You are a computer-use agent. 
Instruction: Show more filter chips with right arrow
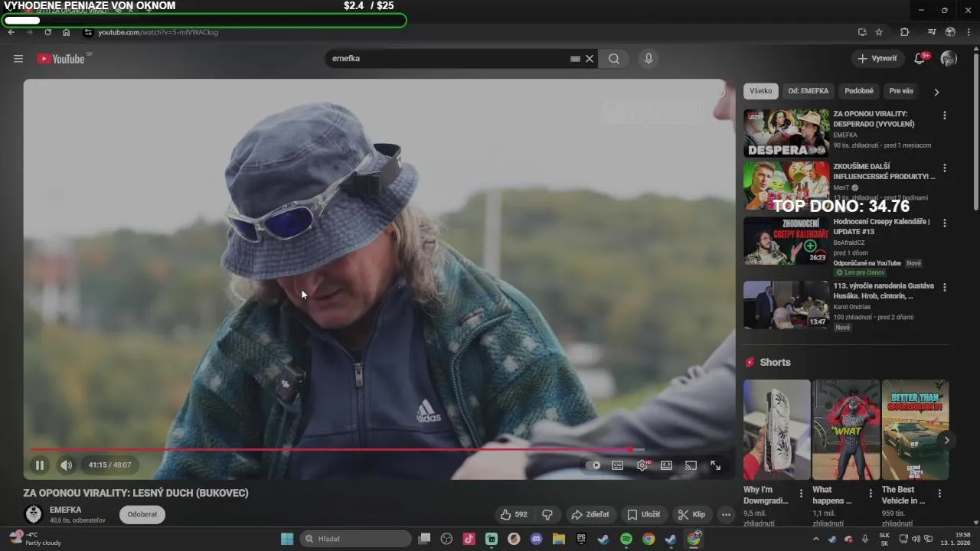coord(936,92)
